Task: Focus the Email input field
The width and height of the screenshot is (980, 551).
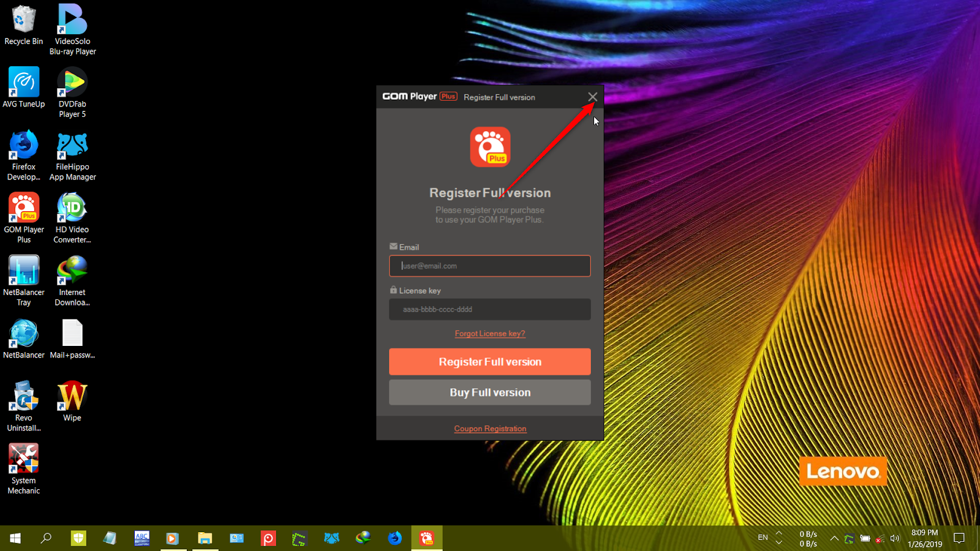Action: coord(490,266)
